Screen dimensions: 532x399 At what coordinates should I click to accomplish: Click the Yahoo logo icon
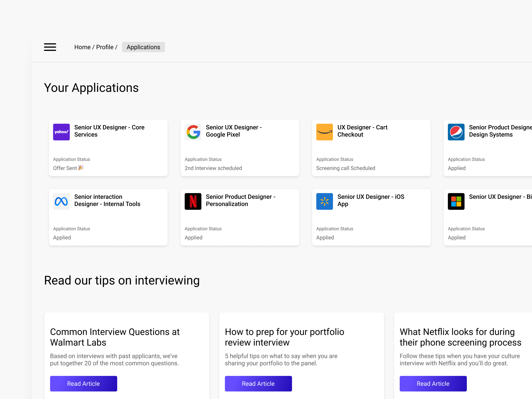(61, 132)
